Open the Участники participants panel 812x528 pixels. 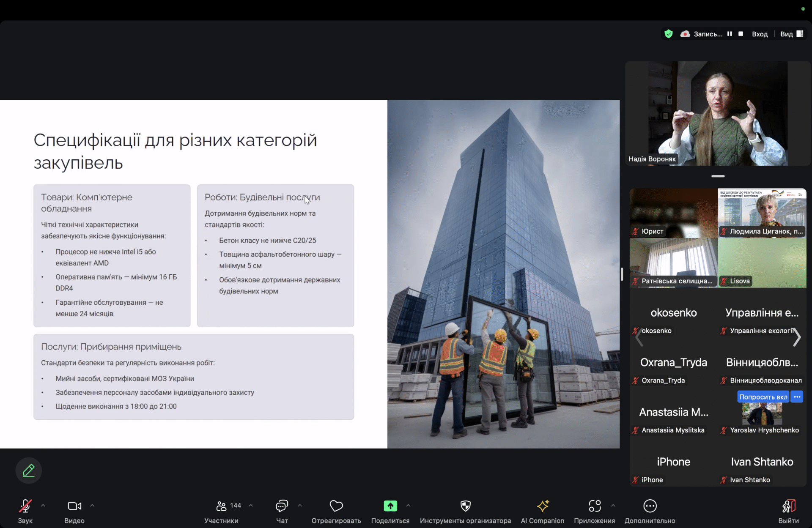tap(221, 506)
